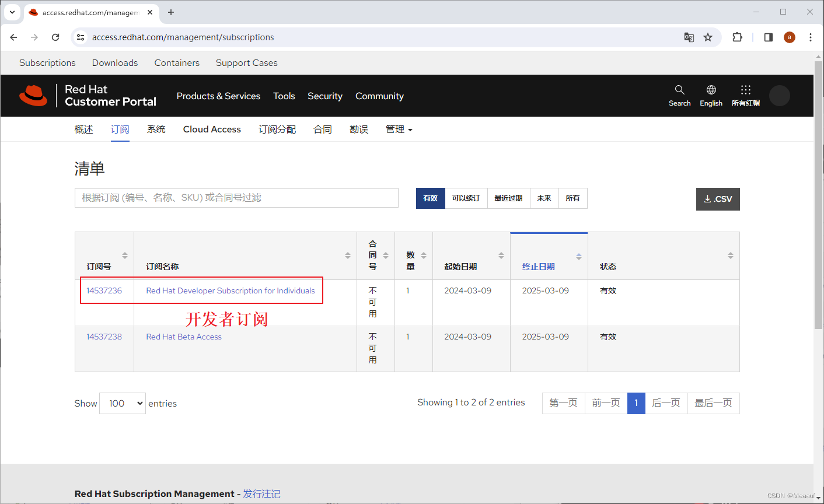This screenshot has height=504, width=824.
Task: Click the site information icon in address bar
Action: tap(81, 37)
